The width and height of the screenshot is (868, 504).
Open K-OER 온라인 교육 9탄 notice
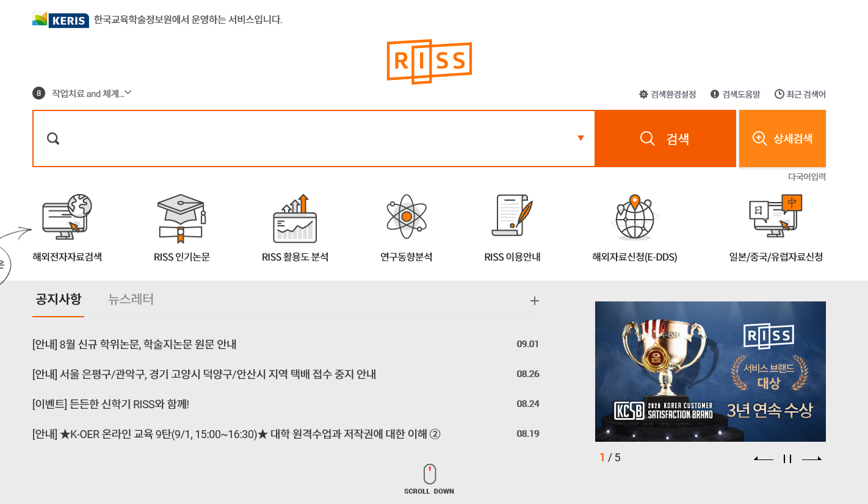click(236, 434)
